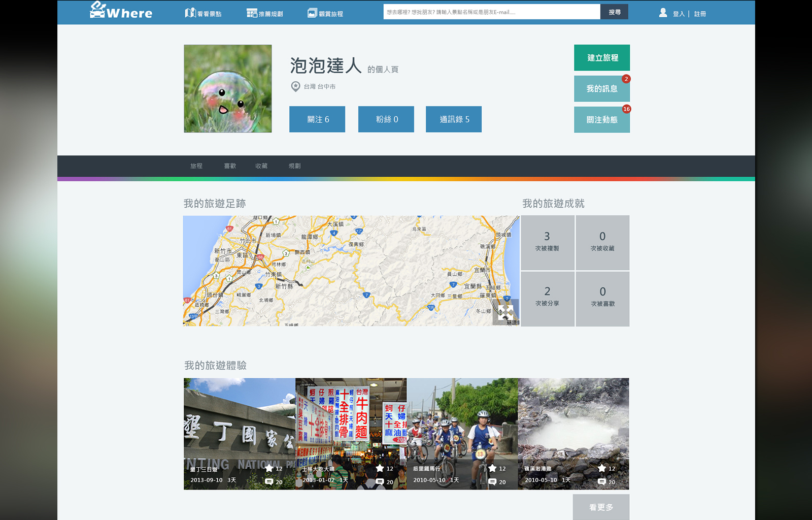The width and height of the screenshot is (812, 520).
Task: Focus the destination search input field
Action: [x=491, y=12]
